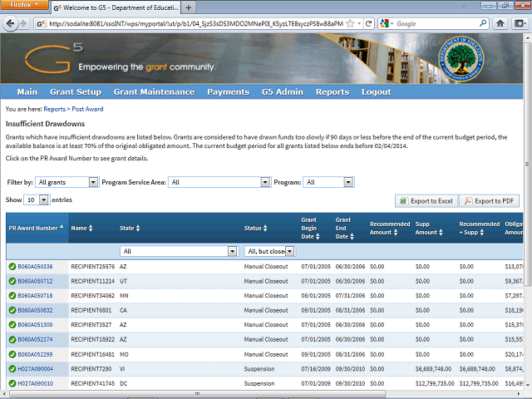Open grant details for H027A090004
Screen dimensions: 532x399
[35, 369]
